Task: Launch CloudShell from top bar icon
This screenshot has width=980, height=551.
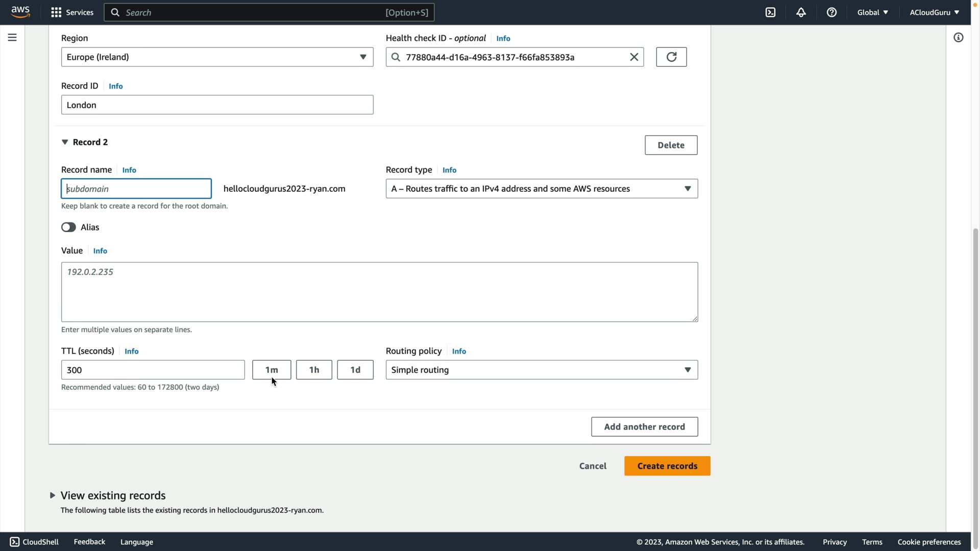Action: pyautogui.click(x=770, y=12)
